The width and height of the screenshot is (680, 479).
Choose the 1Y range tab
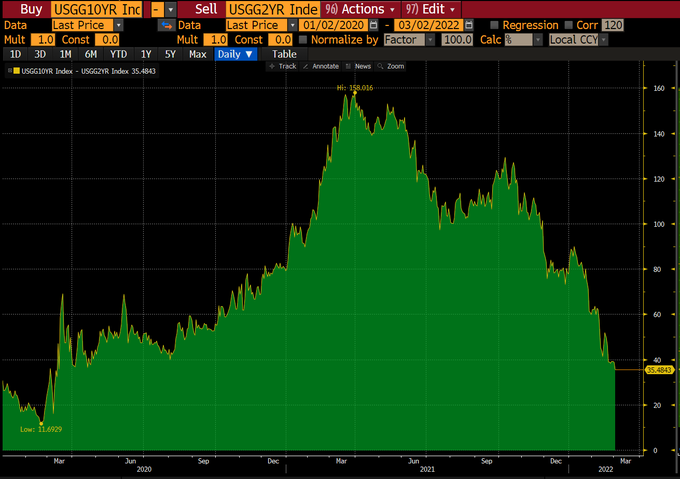click(146, 54)
